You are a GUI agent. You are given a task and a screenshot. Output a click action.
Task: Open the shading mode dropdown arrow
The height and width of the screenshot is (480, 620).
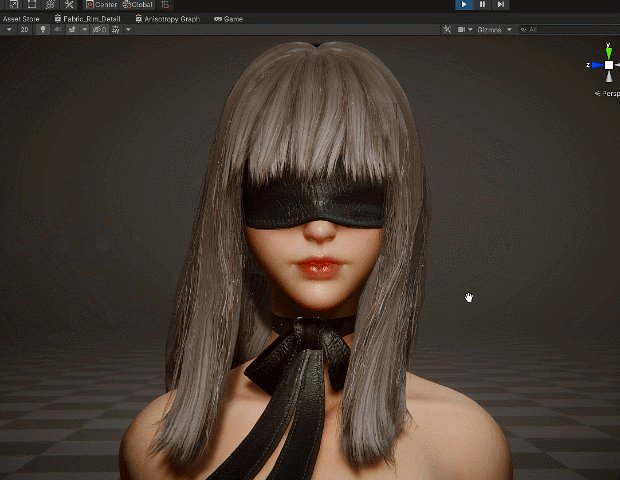coord(9,30)
